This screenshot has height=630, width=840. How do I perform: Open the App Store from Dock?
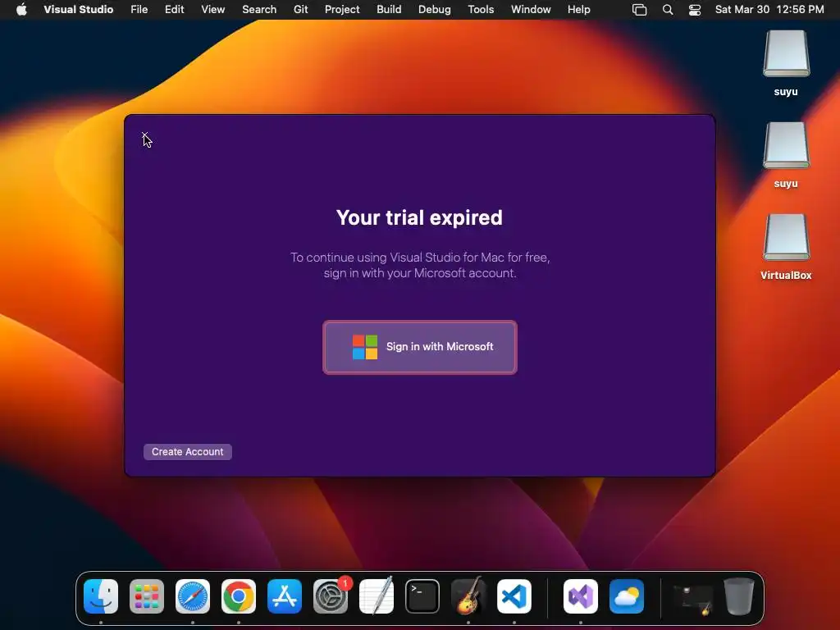tap(285, 596)
